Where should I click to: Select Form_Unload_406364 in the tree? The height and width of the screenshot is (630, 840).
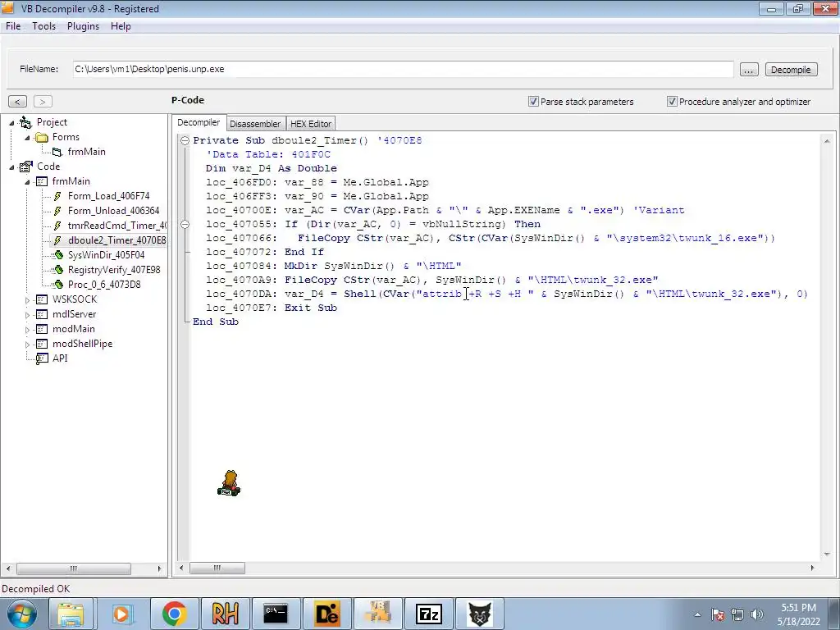[x=113, y=211]
